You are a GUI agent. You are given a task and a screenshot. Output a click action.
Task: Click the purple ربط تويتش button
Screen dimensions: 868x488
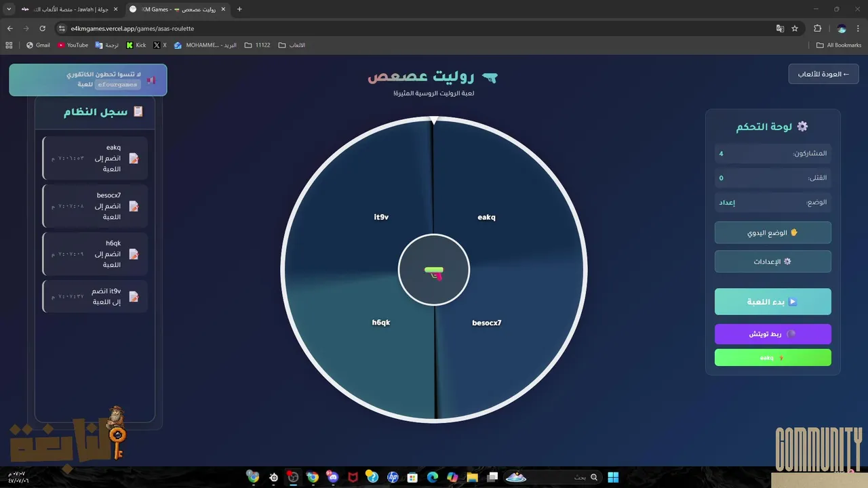click(x=772, y=334)
